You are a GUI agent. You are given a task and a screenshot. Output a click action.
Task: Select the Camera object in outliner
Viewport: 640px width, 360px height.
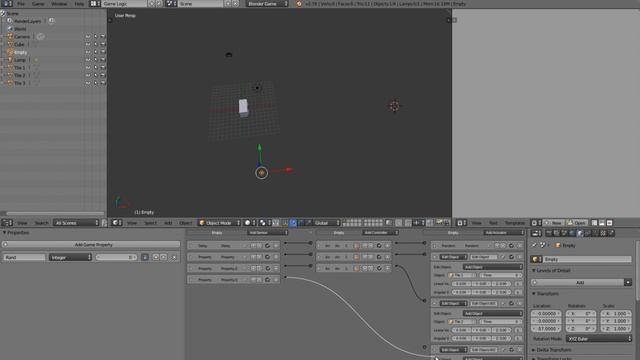coord(22,36)
